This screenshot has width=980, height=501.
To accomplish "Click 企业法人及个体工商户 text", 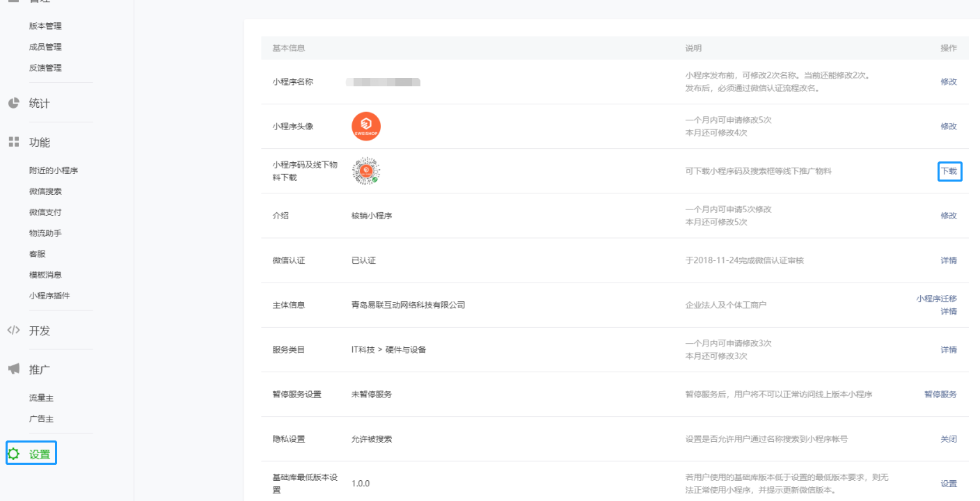I will [726, 305].
